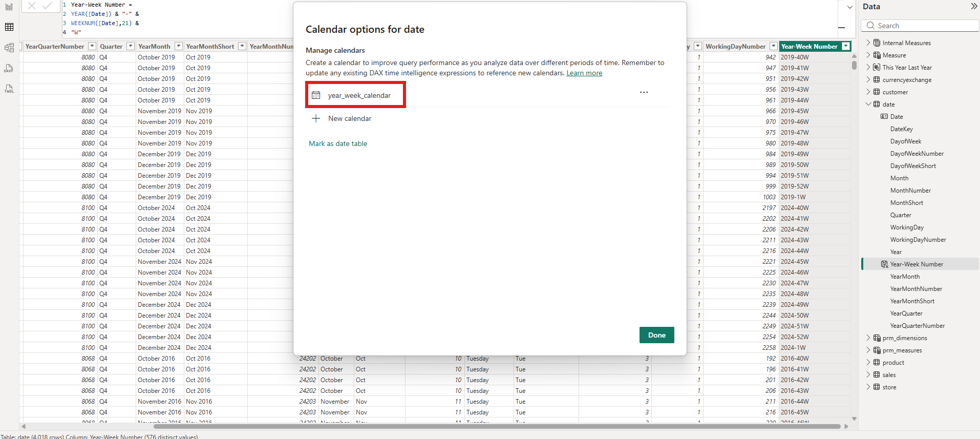Open YearMonthShort column filter dropdown
This screenshot has width=980, height=439.
tap(243, 46)
